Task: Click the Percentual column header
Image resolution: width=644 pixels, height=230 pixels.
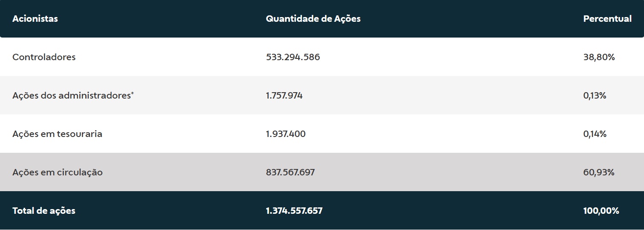Action: [607, 19]
